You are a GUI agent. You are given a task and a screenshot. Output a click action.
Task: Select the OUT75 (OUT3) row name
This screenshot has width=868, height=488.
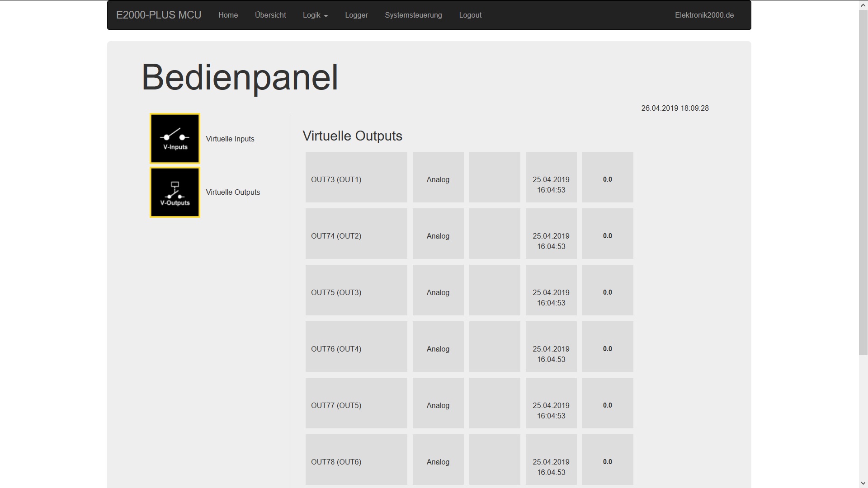coord(336,292)
